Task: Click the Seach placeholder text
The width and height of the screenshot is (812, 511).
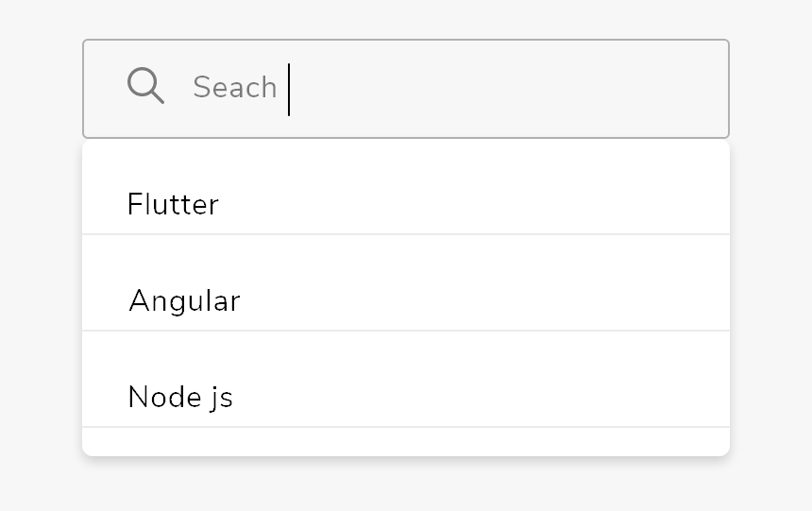Action: click(x=234, y=87)
